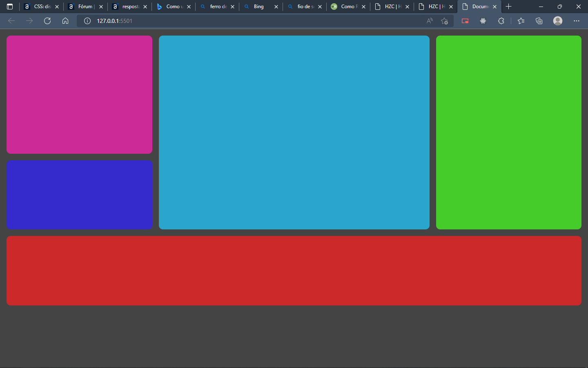Image resolution: width=588 pixels, height=368 pixels.
Task: Close the 'ferro de' tab
Action: point(232,7)
